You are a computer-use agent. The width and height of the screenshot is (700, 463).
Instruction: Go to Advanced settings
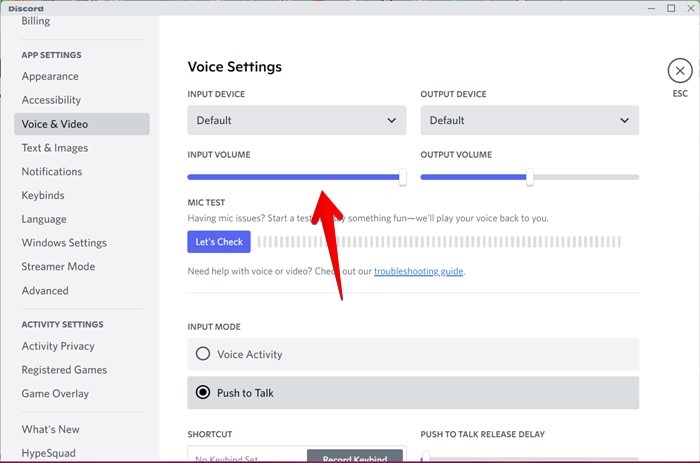point(45,291)
